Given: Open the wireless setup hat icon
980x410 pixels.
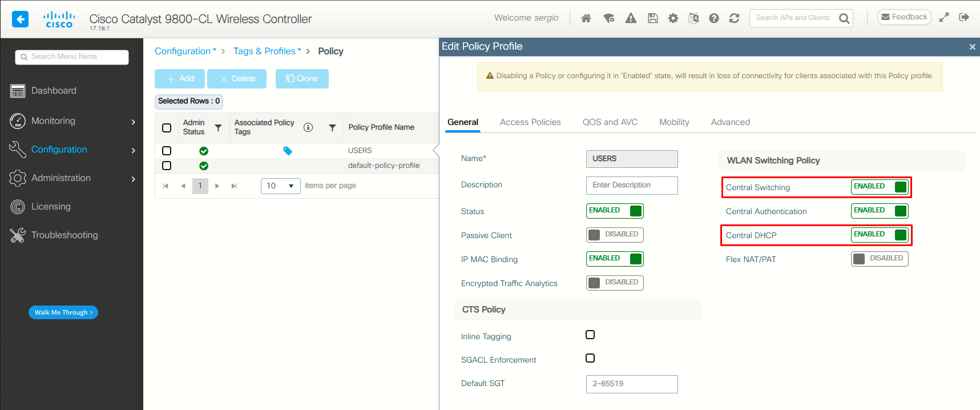Looking at the screenshot, I should (x=609, y=18).
